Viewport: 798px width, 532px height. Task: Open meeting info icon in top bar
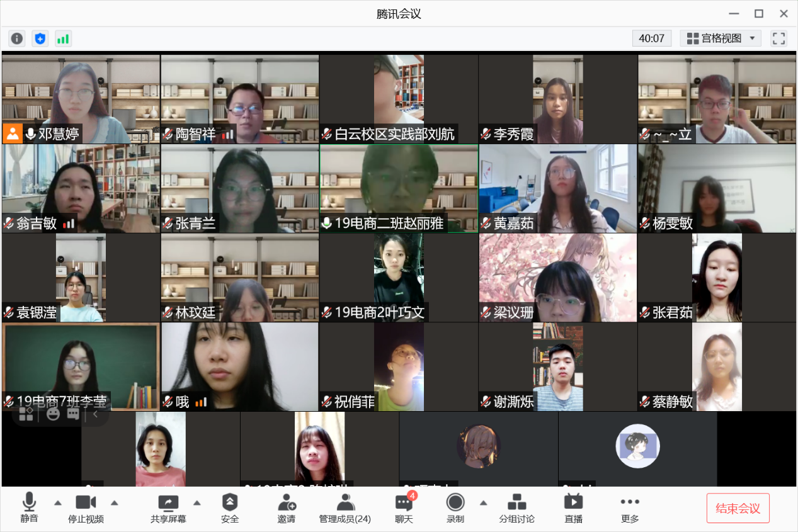(17, 38)
